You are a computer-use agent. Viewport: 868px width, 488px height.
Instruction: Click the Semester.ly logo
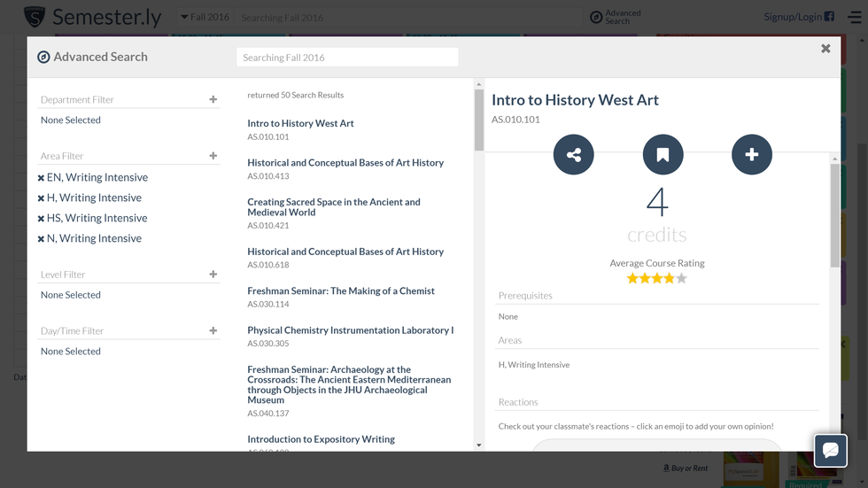[x=35, y=17]
